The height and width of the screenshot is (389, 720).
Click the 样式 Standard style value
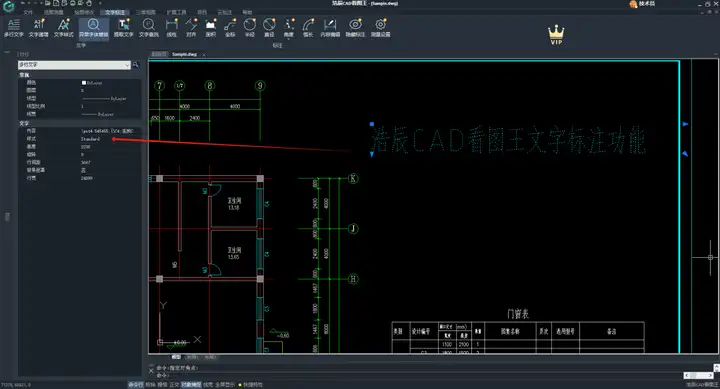pos(90,139)
